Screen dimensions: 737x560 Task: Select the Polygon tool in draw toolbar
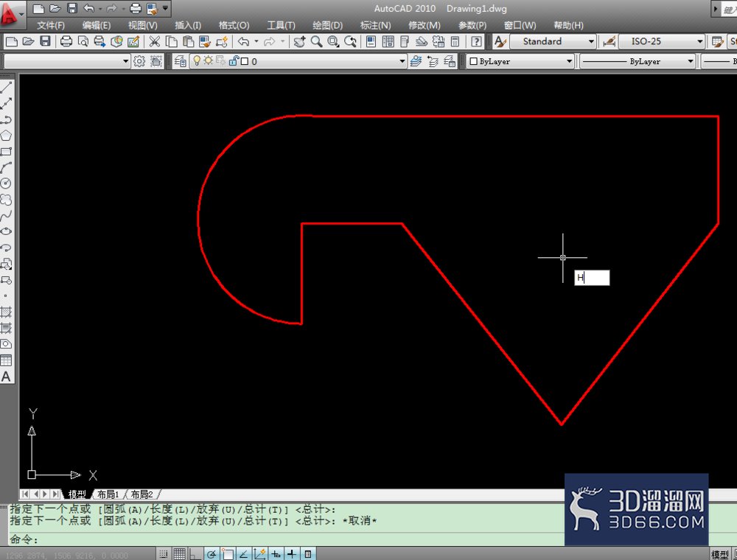6,136
